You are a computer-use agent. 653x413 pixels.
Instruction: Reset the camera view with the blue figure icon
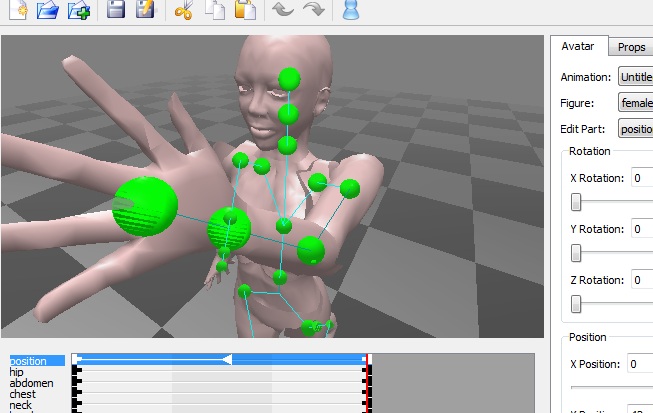point(351,9)
